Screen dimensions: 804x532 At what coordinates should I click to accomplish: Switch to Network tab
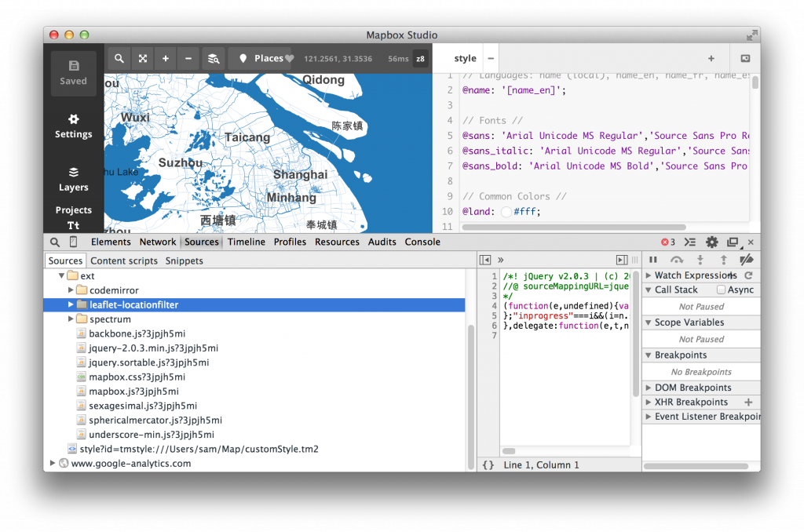point(157,242)
